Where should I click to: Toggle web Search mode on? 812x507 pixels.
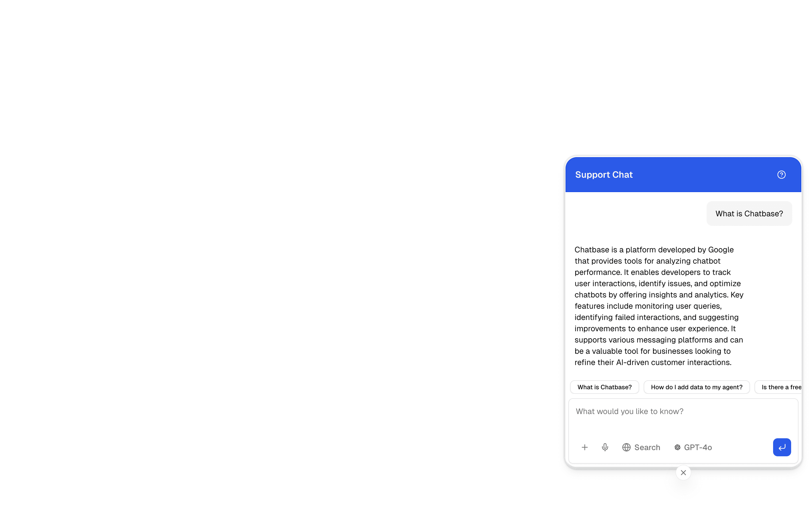pyautogui.click(x=641, y=447)
